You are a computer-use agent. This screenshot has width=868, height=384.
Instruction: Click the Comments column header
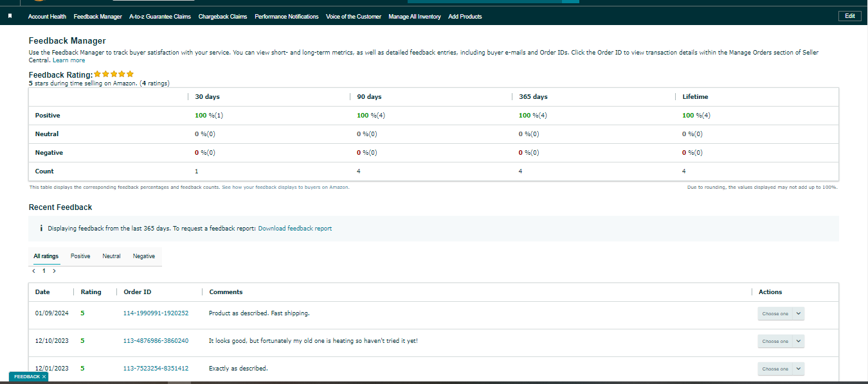(226, 292)
